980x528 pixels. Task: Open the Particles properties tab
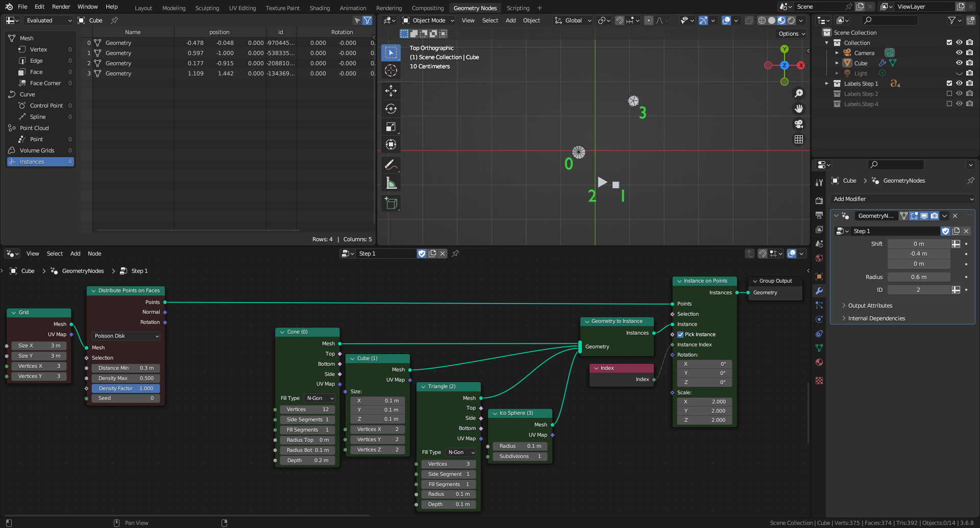(819, 305)
